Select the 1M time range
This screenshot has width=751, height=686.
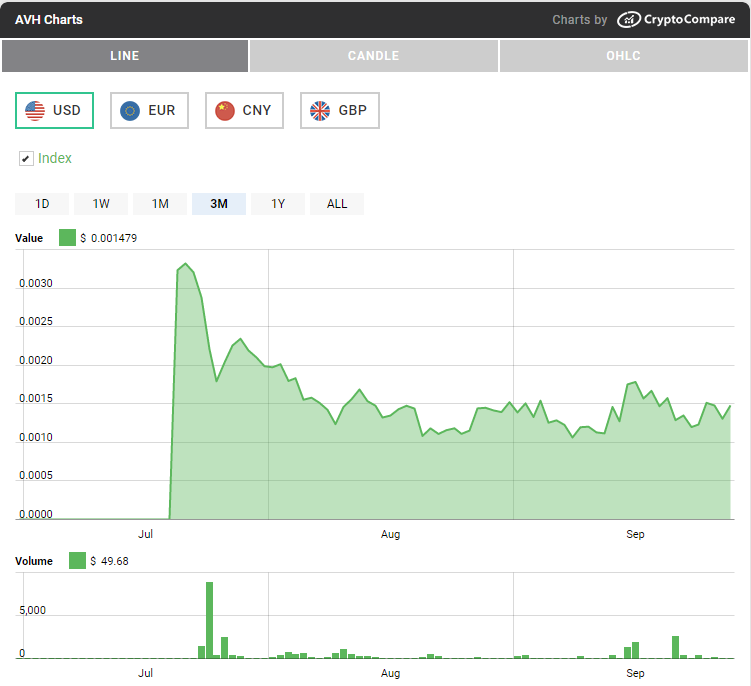pos(160,204)
